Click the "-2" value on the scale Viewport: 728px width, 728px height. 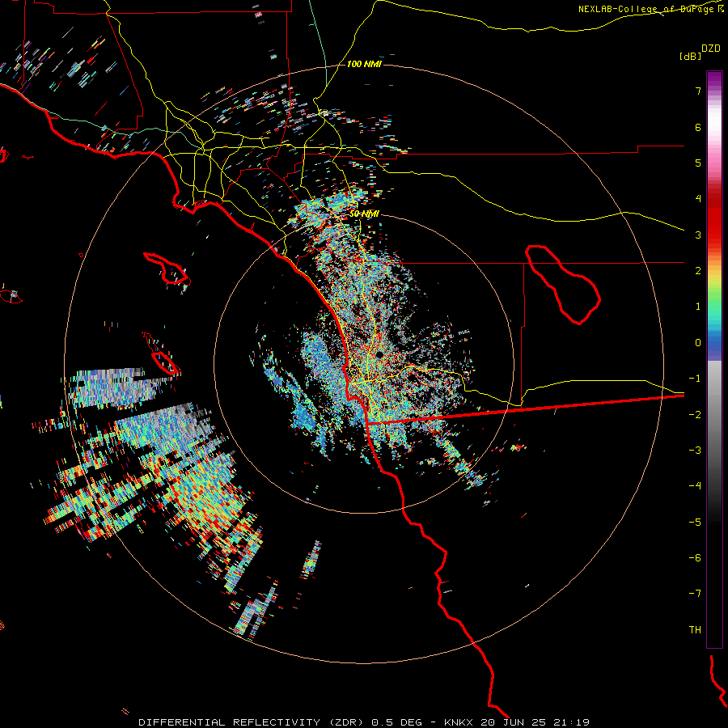pos(695,415)
